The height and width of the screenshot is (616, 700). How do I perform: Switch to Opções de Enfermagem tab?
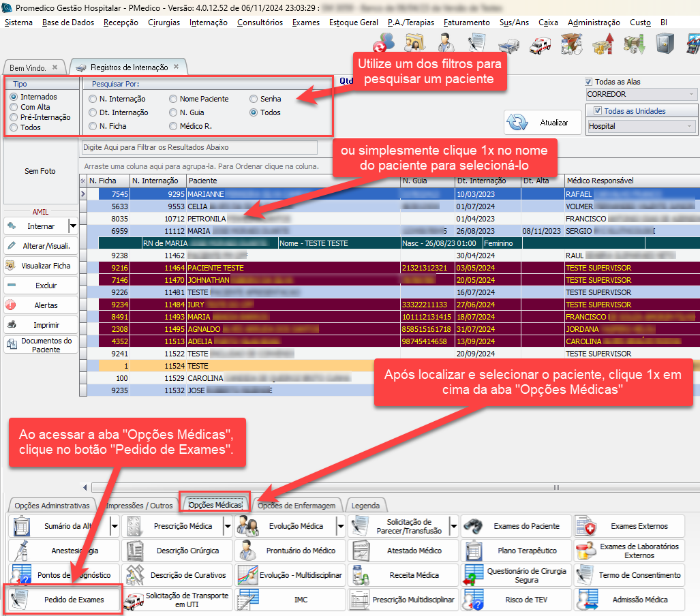[x=296, y=505]
